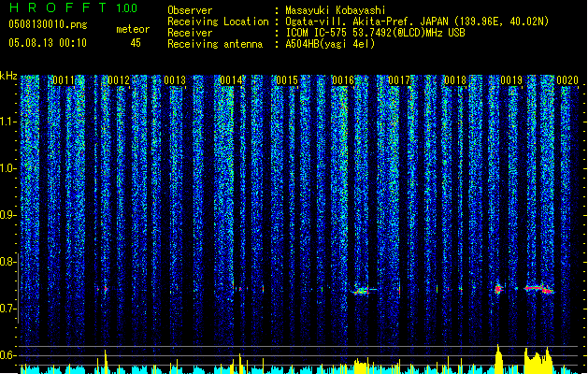Click the ICOM IC-575 53.7492 MHz text
588x374 pixels.
pos(375,33)
